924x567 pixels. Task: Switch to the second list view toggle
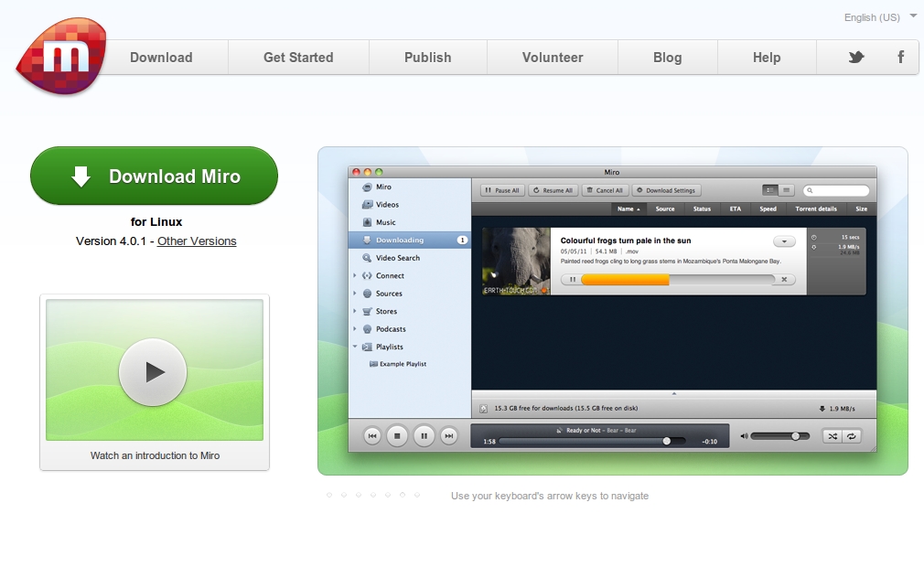(x=786, y=190)
